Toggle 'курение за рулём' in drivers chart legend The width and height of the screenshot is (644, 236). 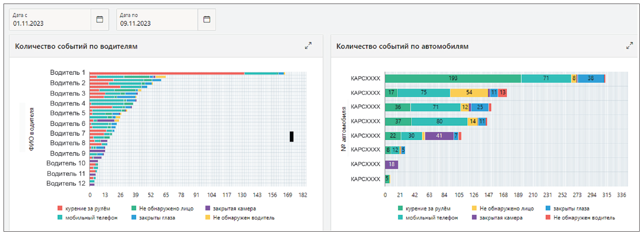(x=84, y=208)
